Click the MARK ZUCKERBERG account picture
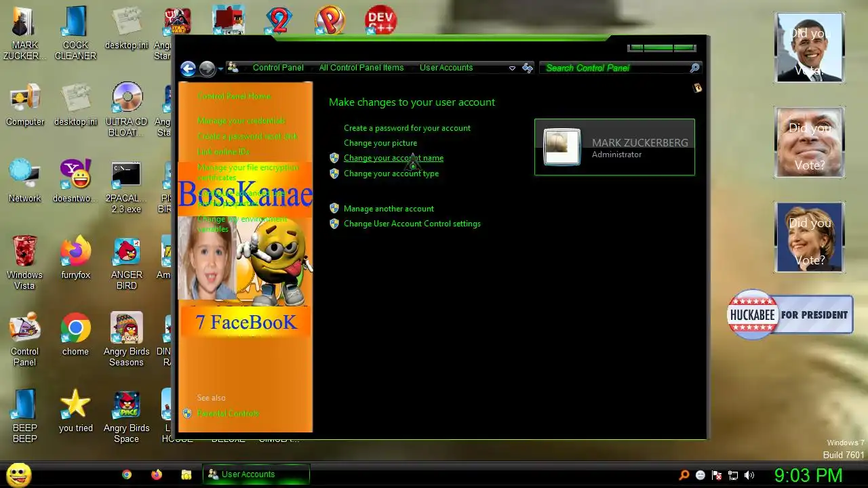The image size is (868, 488). click(562, 147)
